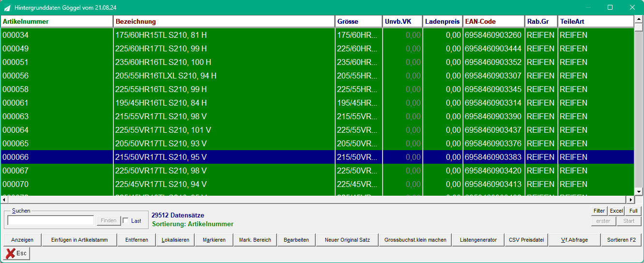The image size is (644, 263).
Task: Click the Sortieren F2 button
Action: click(621, 240)
